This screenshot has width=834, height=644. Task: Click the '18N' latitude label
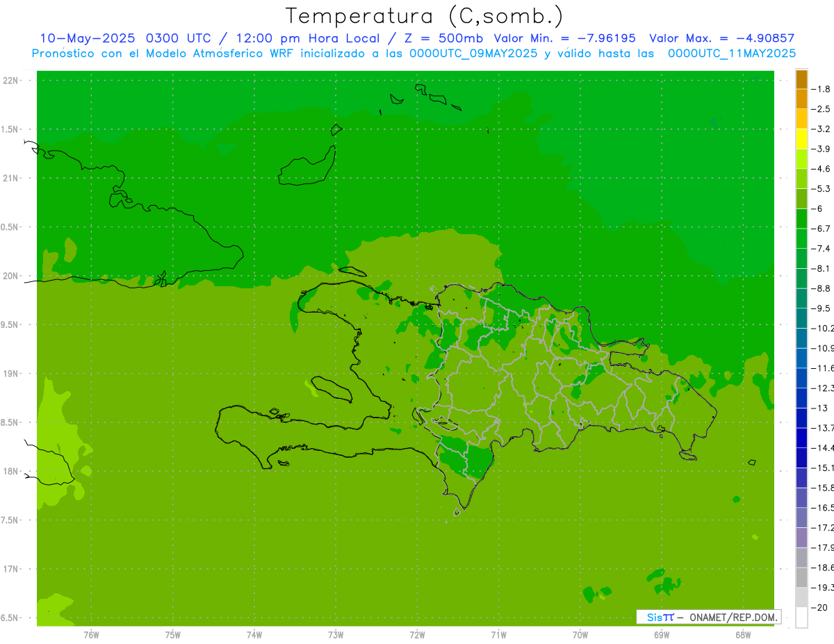(10, 471)
